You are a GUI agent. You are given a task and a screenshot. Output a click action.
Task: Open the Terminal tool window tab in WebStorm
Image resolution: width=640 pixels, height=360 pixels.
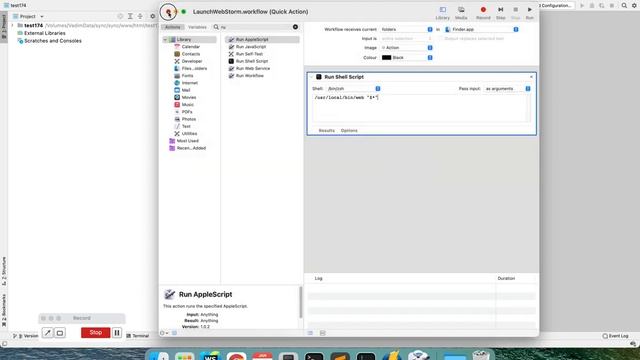point(138,336)
